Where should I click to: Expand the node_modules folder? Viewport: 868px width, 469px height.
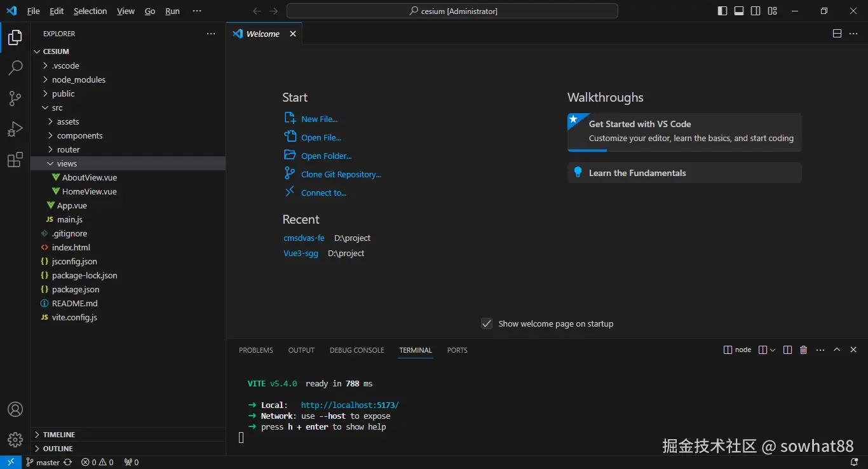point(78,79)
